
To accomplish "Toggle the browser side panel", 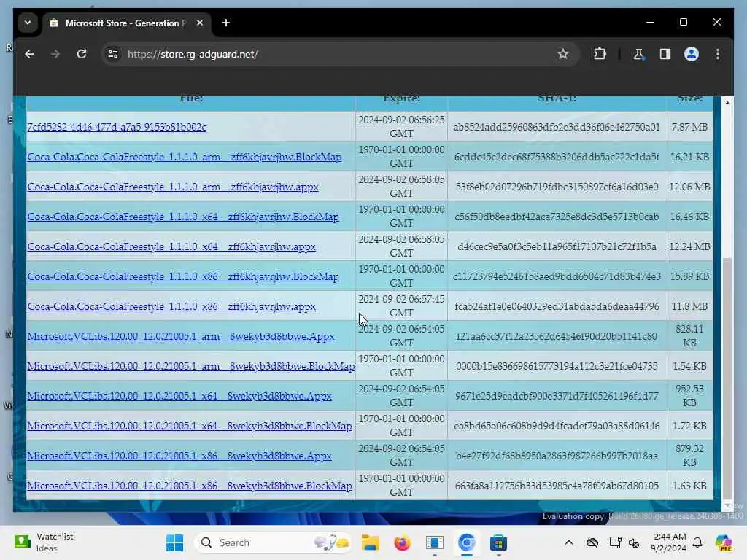I will point(665,54).
